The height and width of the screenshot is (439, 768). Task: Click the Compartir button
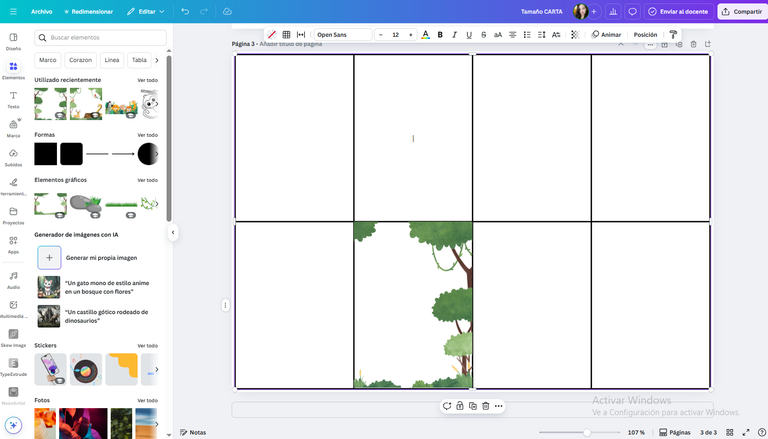[x=743, y=11]
